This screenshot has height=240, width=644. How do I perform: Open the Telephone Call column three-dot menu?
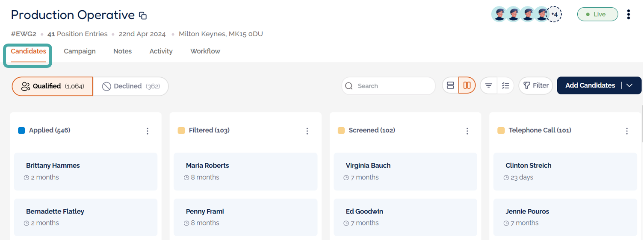click(x=627, y=131)
